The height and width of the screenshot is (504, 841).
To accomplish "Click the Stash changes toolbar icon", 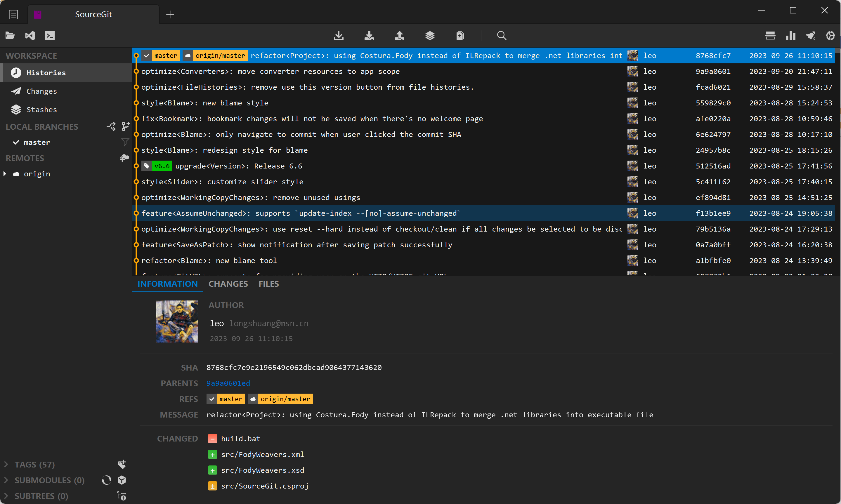I will click(x=430, y=35).
